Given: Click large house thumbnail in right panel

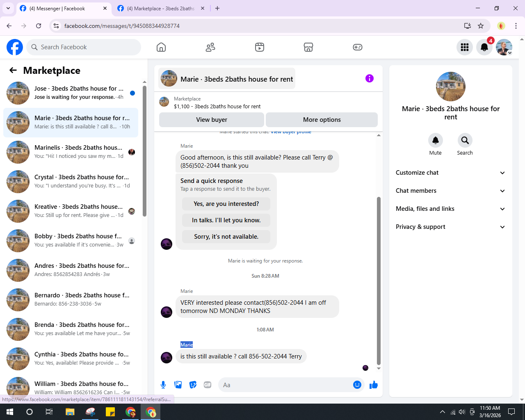Looking at the screenshot, I should click(451, 87).
